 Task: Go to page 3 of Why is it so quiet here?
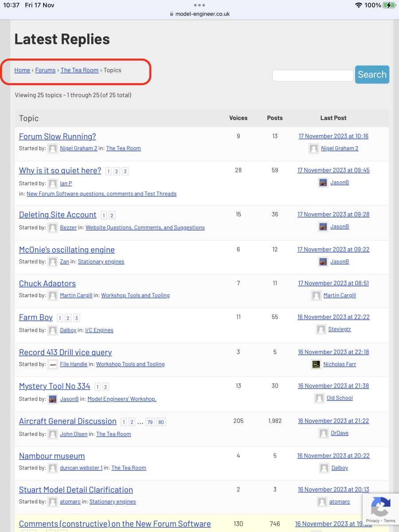[125, 172]
